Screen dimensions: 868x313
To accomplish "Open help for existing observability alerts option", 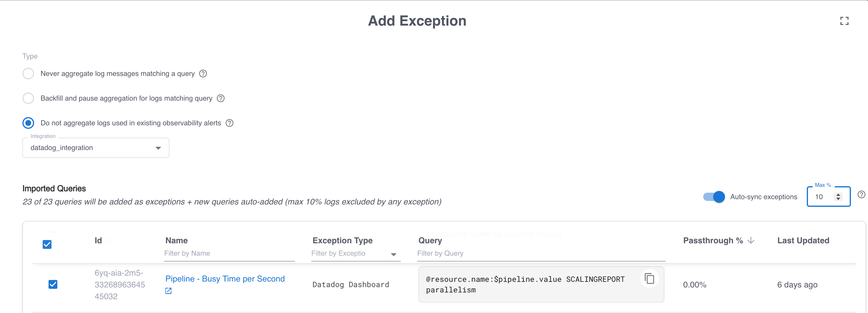I will pyautogui.click(x=230, y=123).
